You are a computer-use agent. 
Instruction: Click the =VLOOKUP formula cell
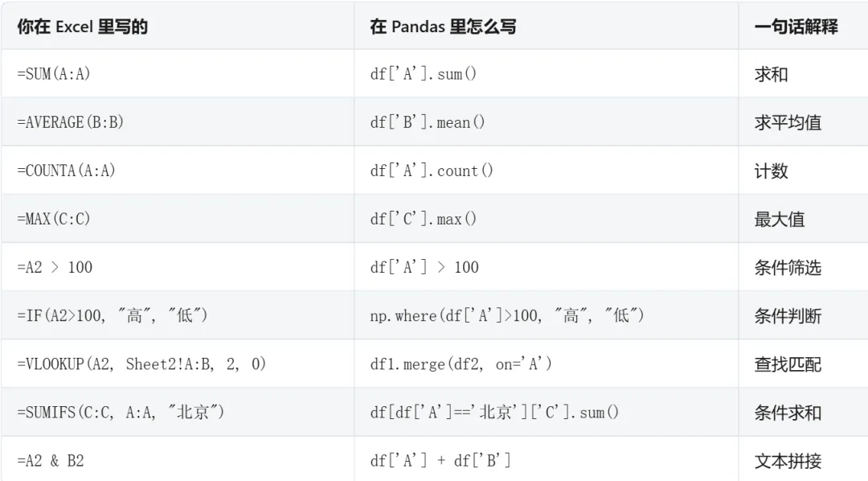click(x=141, y=364)
